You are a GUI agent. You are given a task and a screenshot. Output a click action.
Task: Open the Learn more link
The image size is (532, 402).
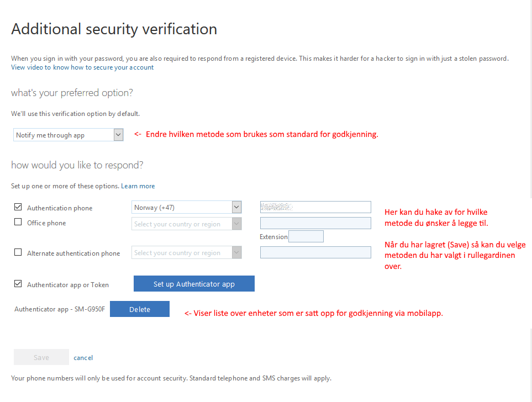click(138, 186)
